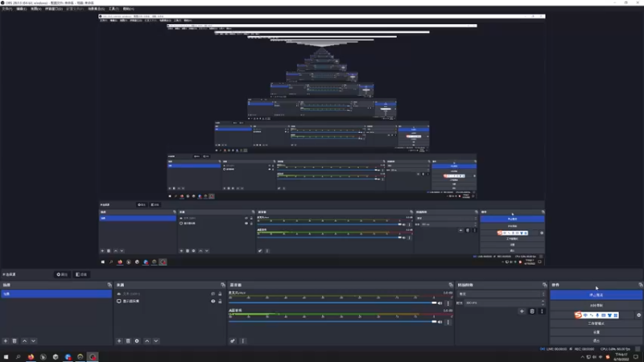
Task: Pop out the Sources dock panel
Action: click(223, 285)
